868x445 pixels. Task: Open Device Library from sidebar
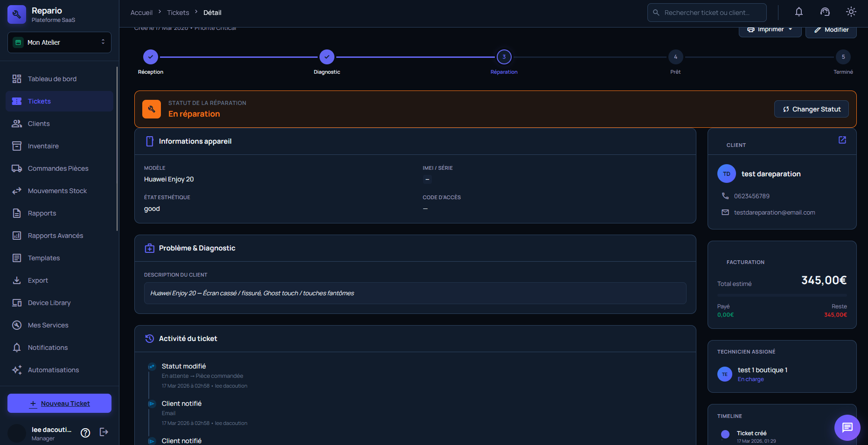click(49, 303)
